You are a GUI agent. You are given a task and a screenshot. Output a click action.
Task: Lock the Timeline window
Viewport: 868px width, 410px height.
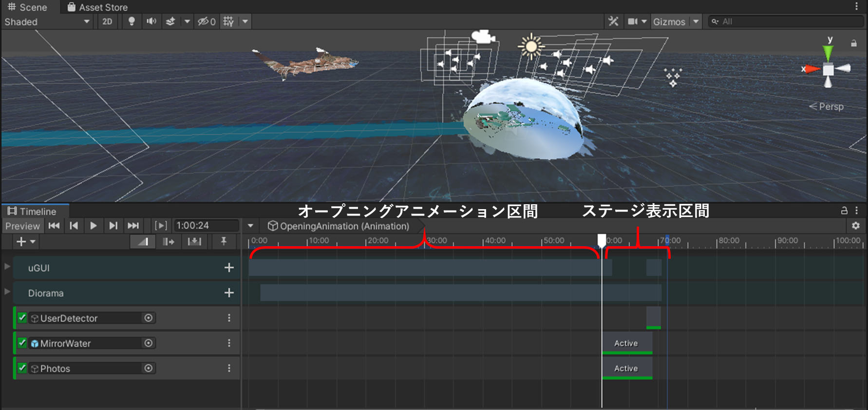tap(844, 211)
